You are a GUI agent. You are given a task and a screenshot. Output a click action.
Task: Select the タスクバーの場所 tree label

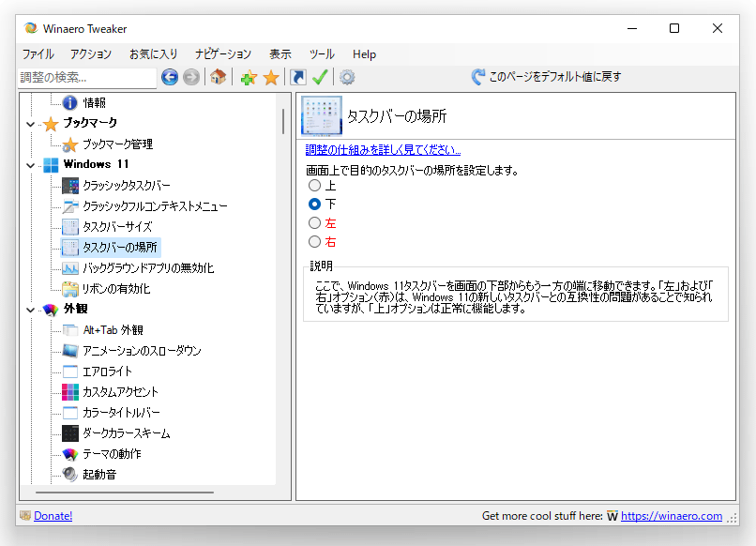pyautogui.click(x=120, y=248)
